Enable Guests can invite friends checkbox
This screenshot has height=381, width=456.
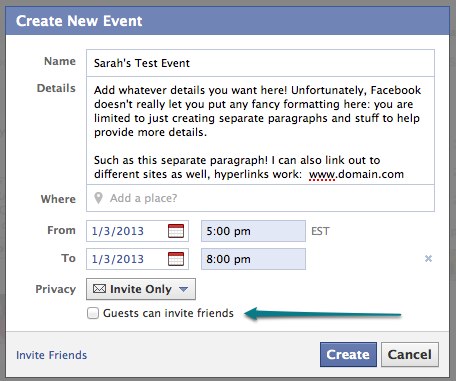pyautogui.click(x=93, y=313)
